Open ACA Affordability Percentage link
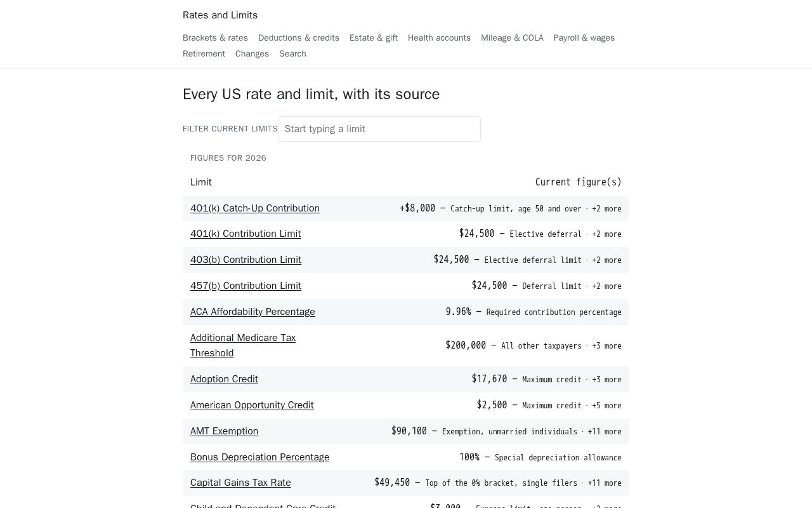The width and height of the screenshot is (812, 508). [x=252, y=312]
